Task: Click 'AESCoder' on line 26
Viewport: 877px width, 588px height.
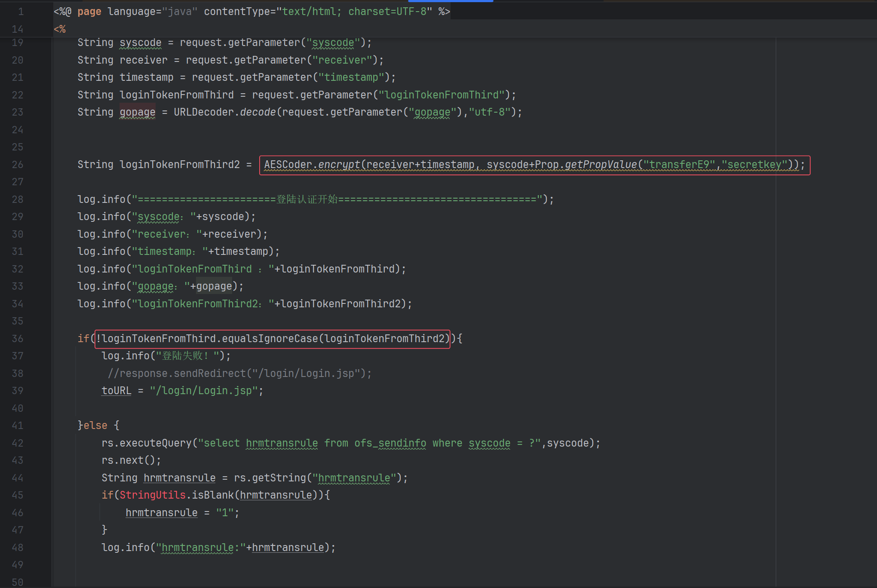Action: [288, 165]
